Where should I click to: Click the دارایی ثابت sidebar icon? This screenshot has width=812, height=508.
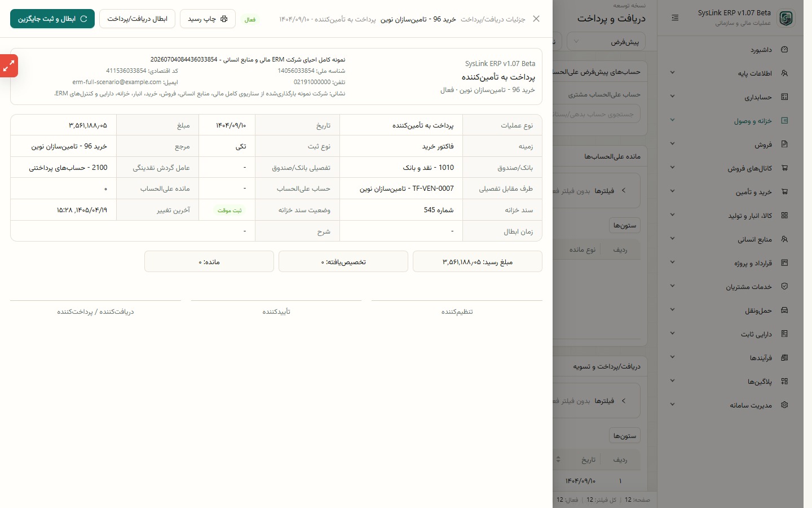coord(784,334)
